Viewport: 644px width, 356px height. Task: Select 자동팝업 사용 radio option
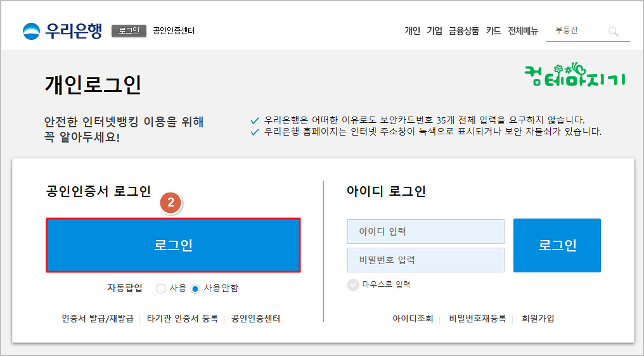pos(160,288)
